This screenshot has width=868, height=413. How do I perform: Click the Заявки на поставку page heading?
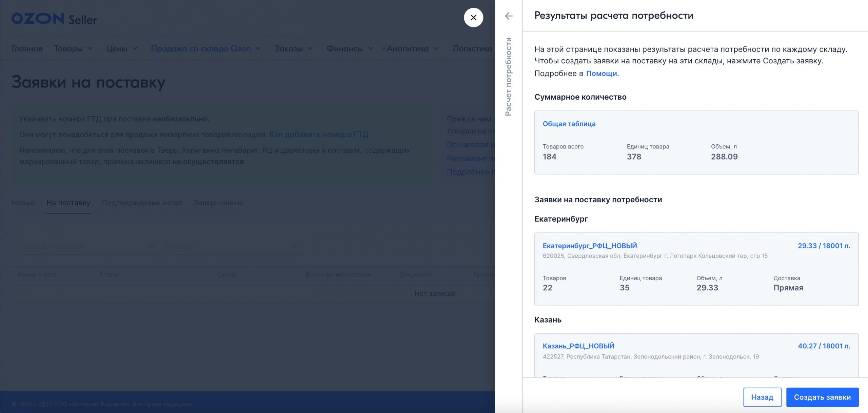point(88,82)
